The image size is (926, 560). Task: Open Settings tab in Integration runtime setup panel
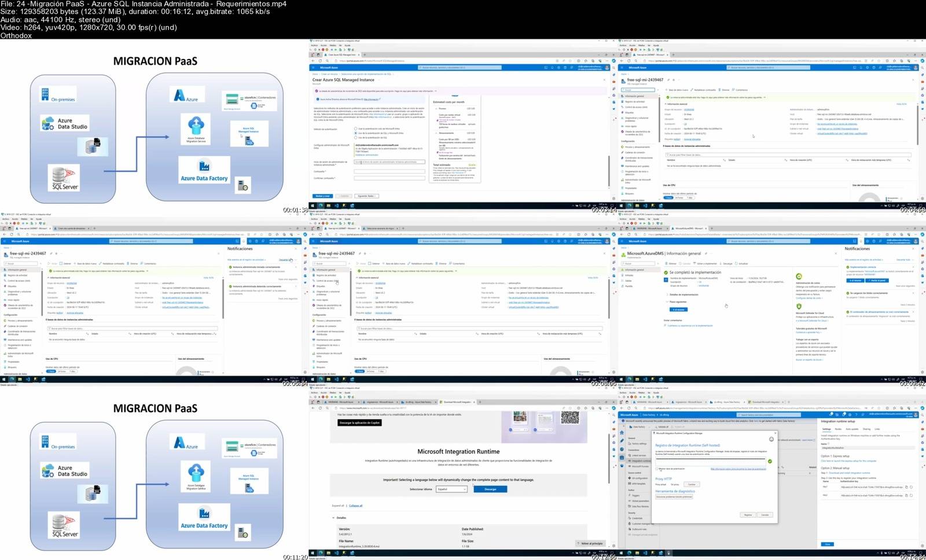click(x=826, y=429)
